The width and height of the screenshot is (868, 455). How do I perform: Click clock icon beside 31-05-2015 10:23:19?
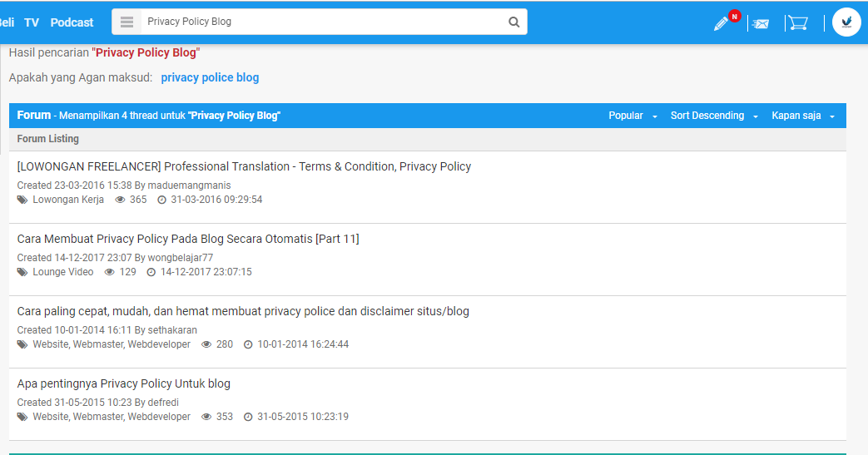[x=248, y=417]
